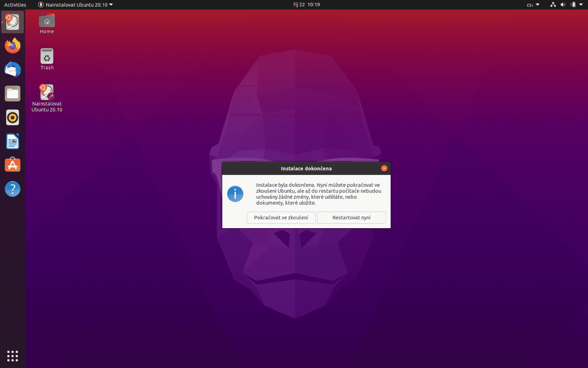Image resolution: width=588 pixels, height=368 pixels.
Task: Open the Files application from the dock
Action: click(12, 93)
